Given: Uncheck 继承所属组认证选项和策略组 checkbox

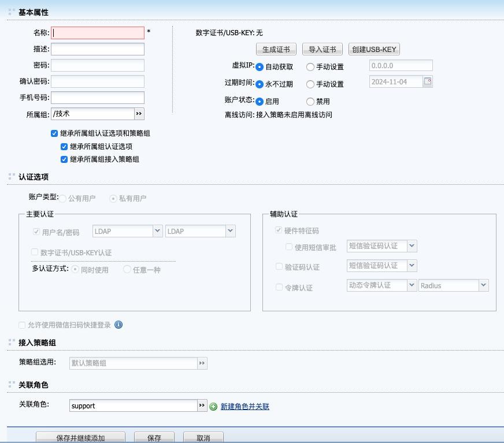Looking at the screenshot, I should point(54,133).
